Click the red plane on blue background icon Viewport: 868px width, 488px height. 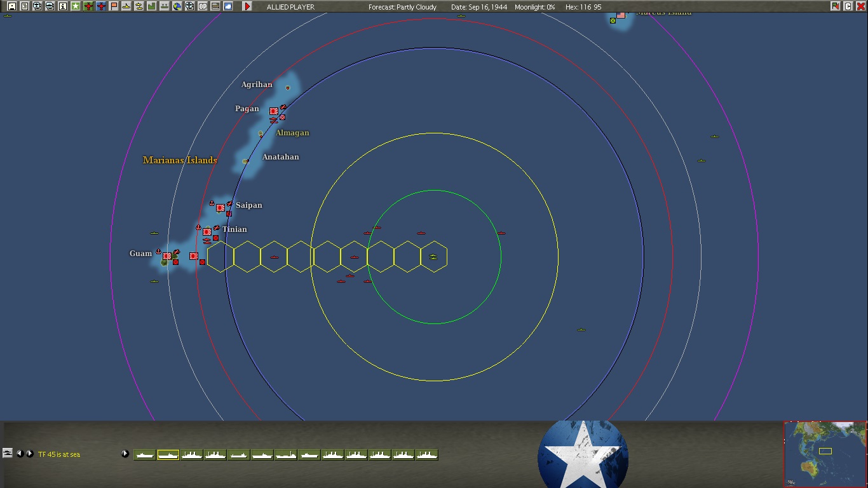(x=101, y=6)
